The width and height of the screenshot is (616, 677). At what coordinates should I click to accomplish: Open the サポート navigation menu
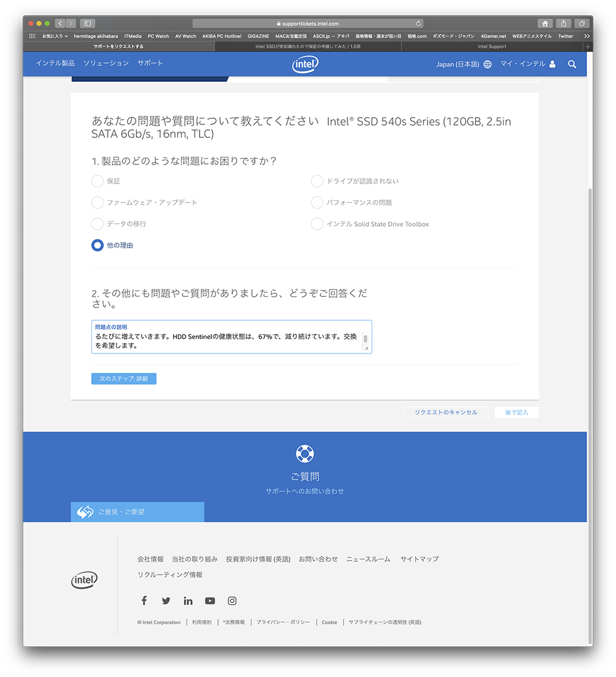pyautogui.click(x=150, y=63)
